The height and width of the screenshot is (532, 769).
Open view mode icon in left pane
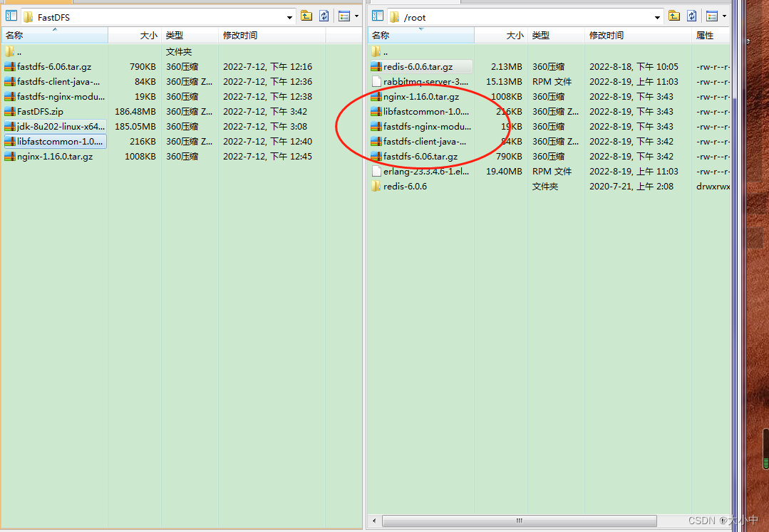pos(344,16)
